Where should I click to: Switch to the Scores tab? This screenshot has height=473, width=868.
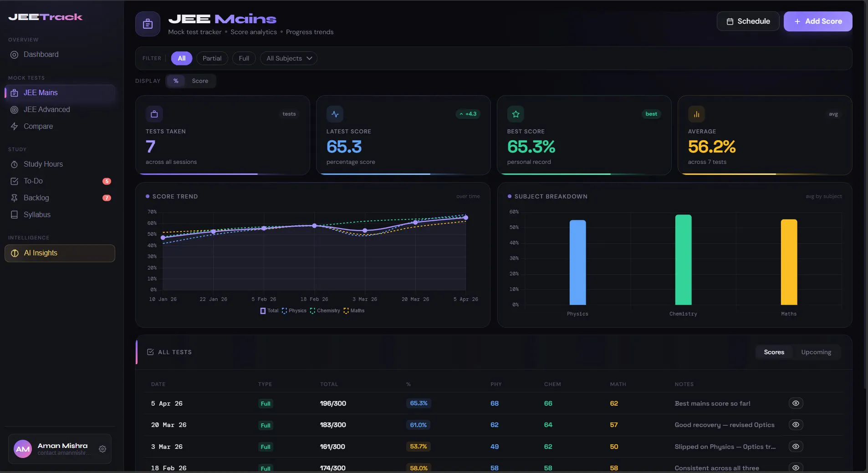(774, 352)
